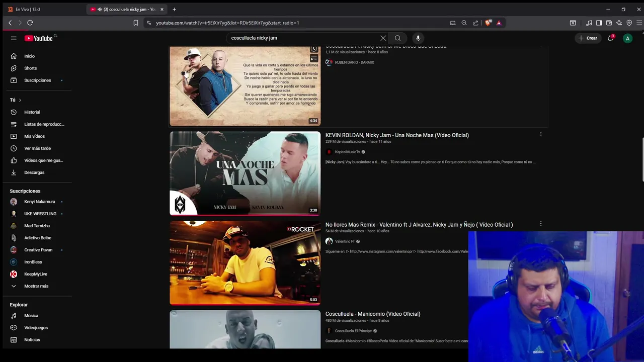Click the Crear button
The image size is (644, 362).
tap(588, 38)
